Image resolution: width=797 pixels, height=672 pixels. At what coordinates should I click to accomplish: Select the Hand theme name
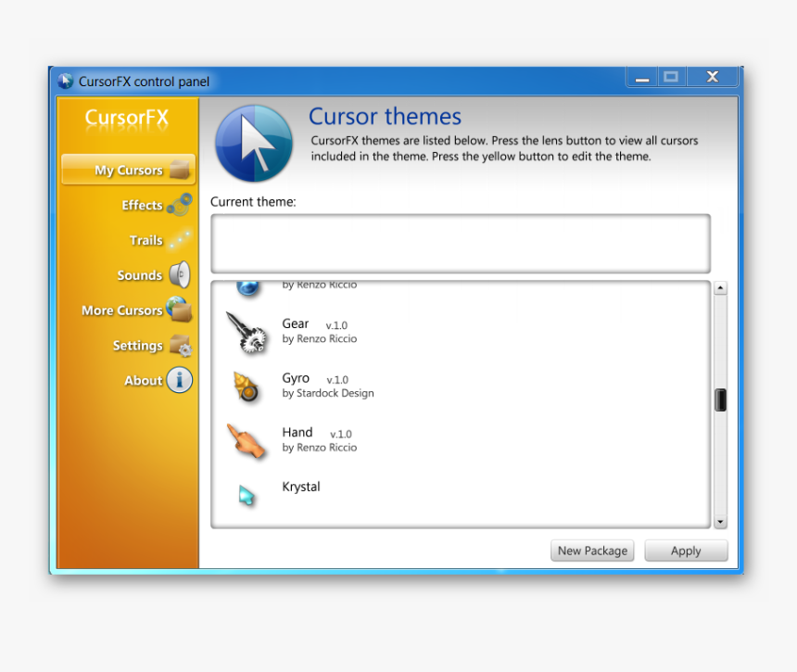(297, 432)
